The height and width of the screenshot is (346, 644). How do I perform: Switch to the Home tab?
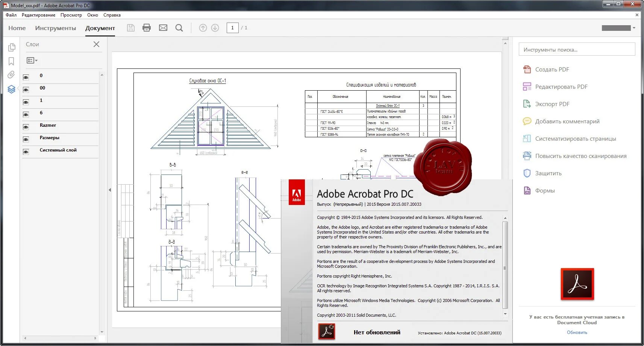pos(17,28)
